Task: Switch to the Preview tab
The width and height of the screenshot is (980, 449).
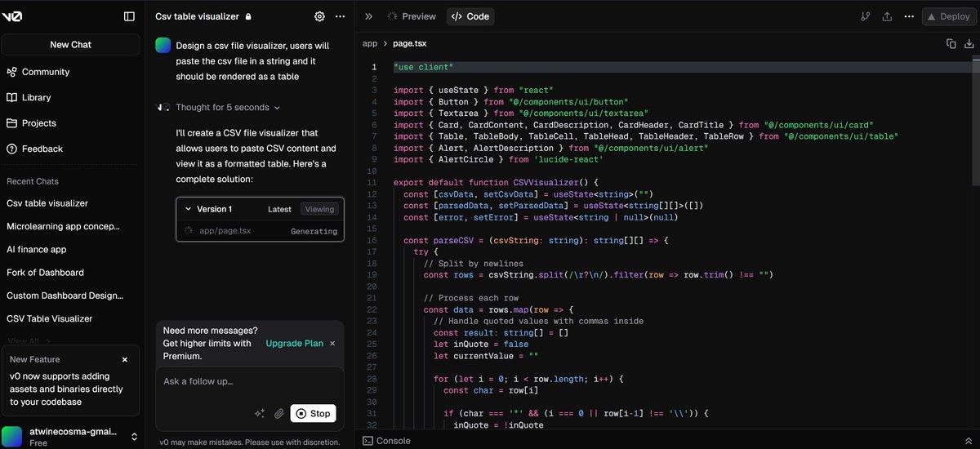Action: coord(412,16)
